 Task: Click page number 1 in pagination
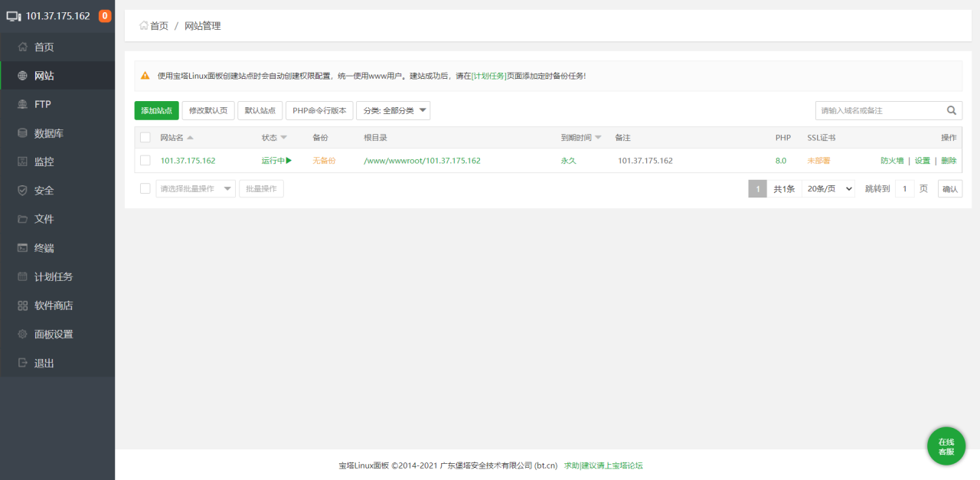click(757, 188)
